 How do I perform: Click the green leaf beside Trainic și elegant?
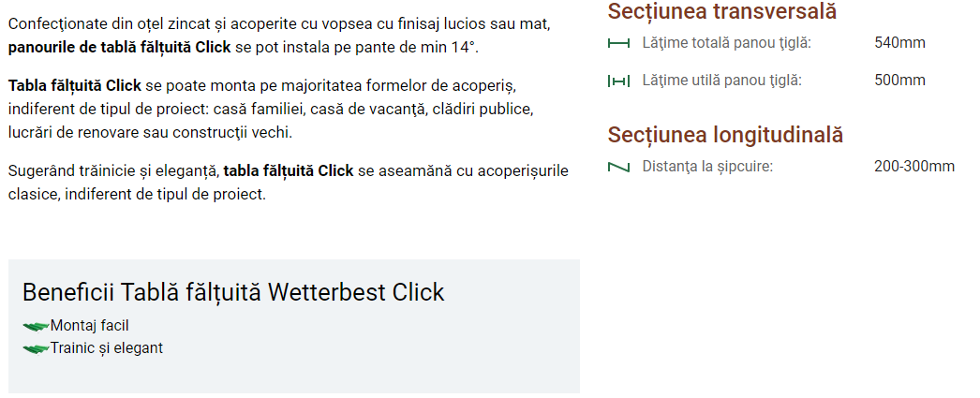(36, 348)
